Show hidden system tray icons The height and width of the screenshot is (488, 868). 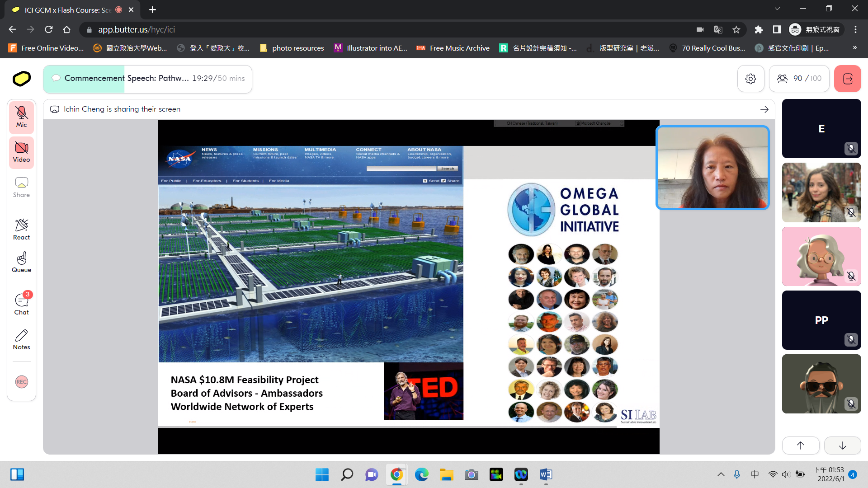(x=721, y=474)
